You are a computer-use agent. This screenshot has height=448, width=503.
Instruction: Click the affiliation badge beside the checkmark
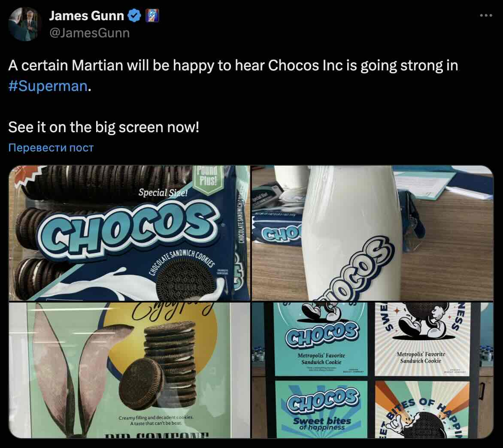(152, 15)
